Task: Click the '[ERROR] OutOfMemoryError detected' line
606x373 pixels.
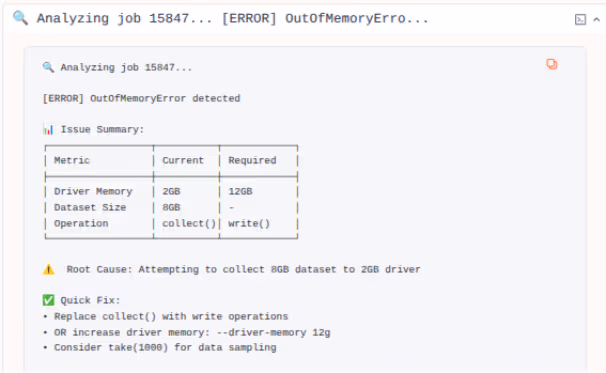Action: tap(141, 99)
